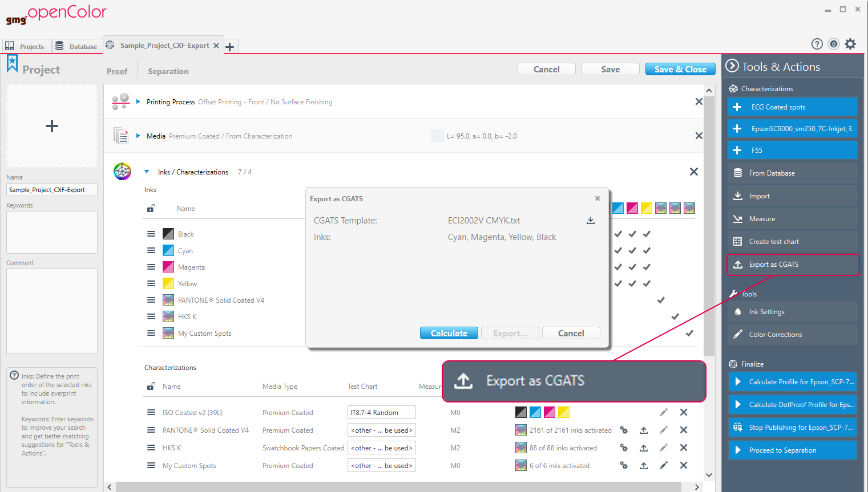Delete the HKS K characterization row
The height and width of the screenshot is (492, 868).
pos(684,448)
